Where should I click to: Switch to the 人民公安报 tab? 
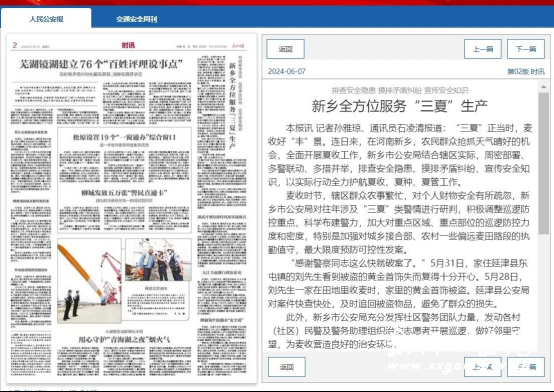point(46,19)
